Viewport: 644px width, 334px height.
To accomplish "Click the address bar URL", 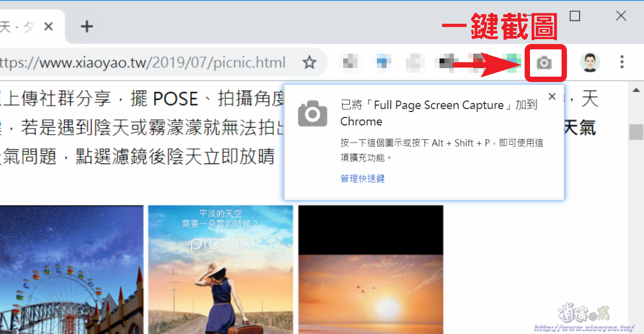I will [143, 63].
